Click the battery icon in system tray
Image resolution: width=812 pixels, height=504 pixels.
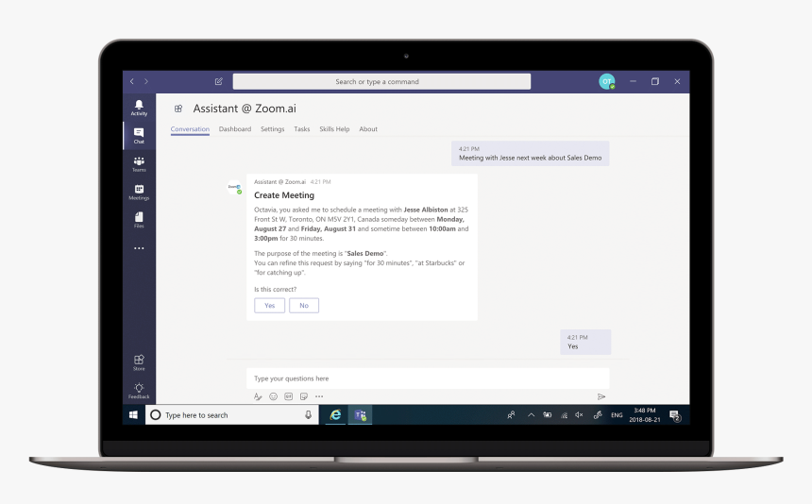click(547, 415)
